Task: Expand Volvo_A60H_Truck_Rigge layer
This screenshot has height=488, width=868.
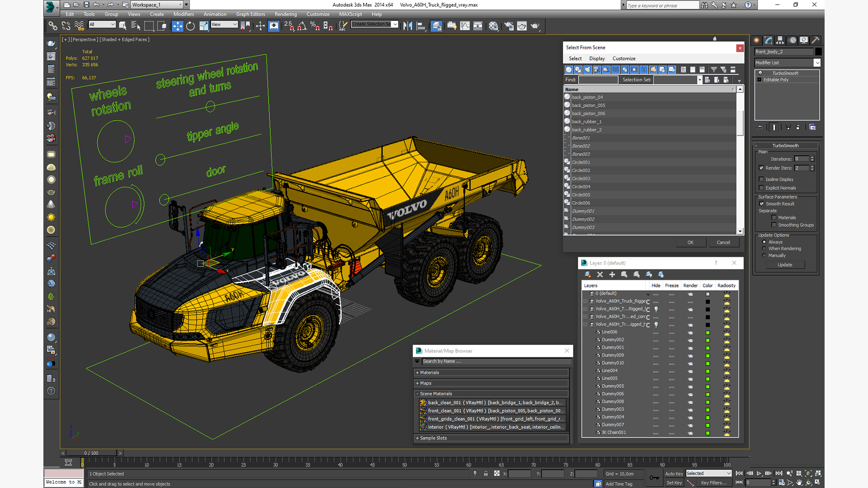Action: tap(585, 301)
